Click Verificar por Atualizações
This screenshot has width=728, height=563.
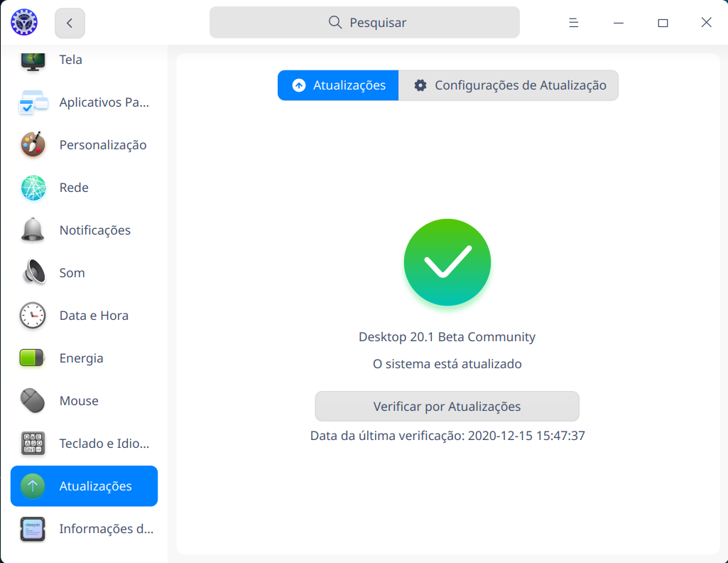(447, 406)
